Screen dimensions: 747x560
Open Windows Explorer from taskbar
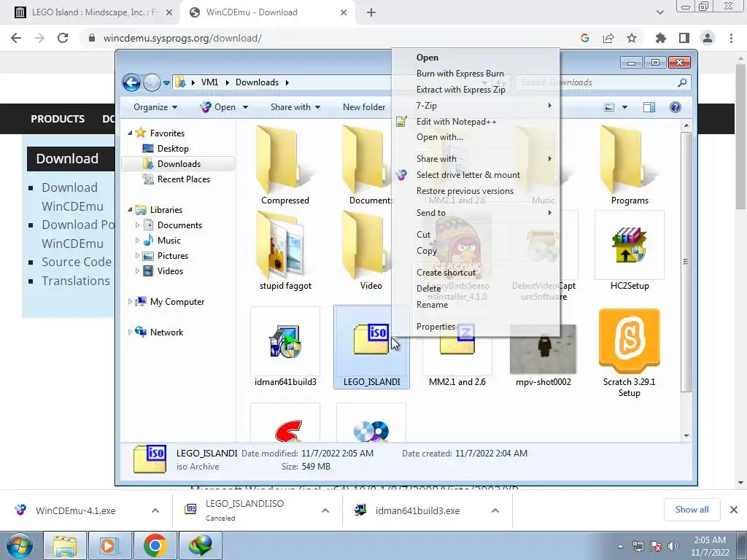pyautogui.click(x=65, y=545)
